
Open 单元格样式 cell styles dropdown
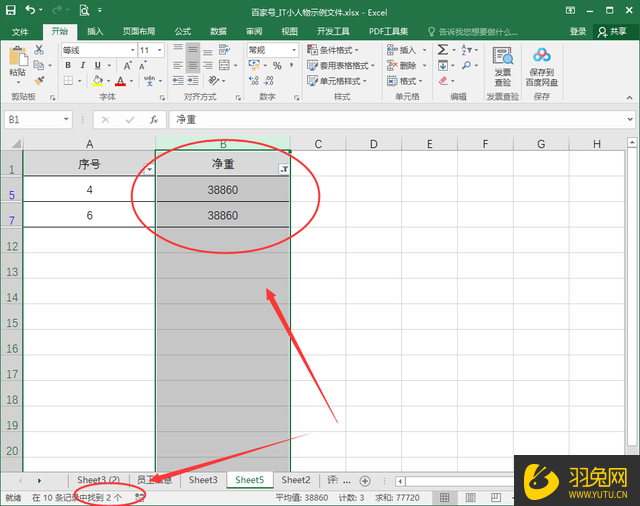[337, 81]
